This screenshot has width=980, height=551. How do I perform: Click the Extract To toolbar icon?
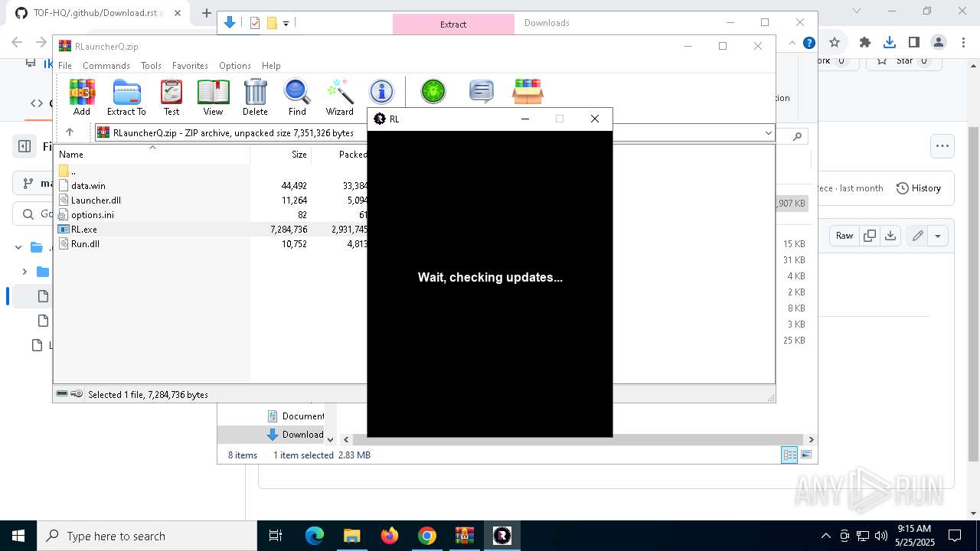coord(126,97)
